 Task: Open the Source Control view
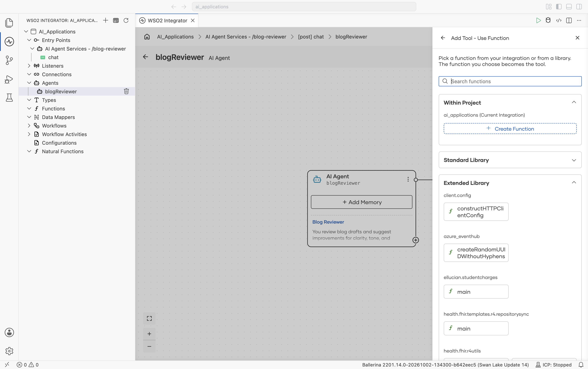click(x=9, y=60)
